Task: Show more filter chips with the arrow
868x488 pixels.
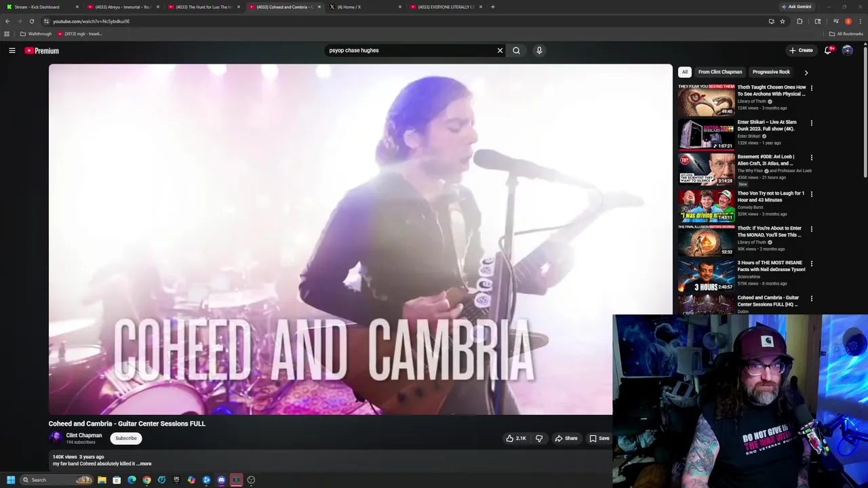Action: pyautogui.click(x=806, y=73)
